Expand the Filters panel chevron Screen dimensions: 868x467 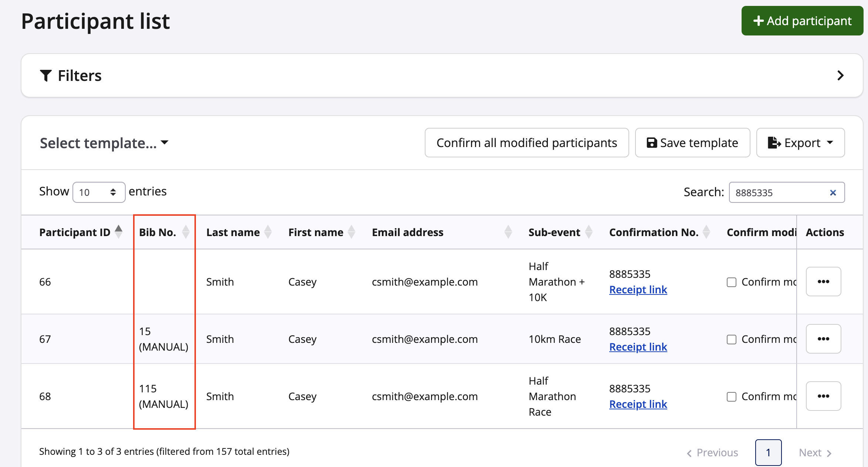pos(840,76)
